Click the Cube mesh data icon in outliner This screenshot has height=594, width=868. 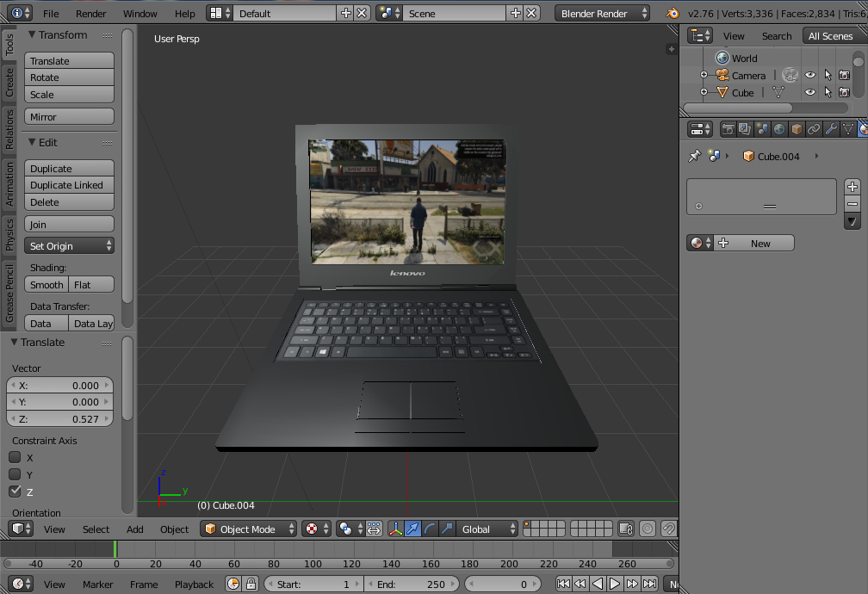778,92
